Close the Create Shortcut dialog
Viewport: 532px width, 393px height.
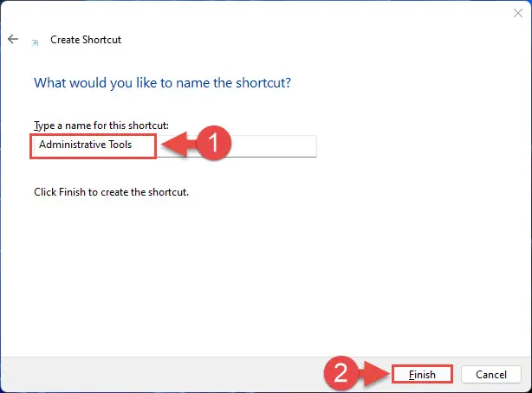(x=518, y=13)
